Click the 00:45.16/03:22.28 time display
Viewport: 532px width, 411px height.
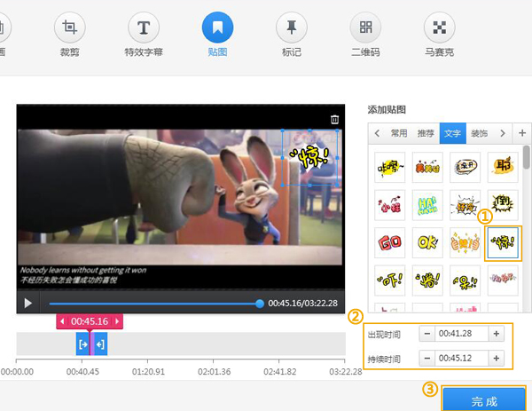click(302, 304)
